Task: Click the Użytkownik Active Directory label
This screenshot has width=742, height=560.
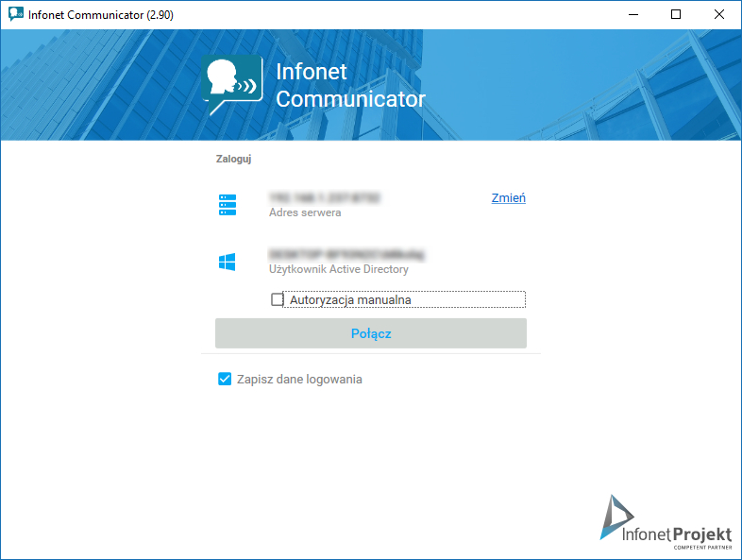Action: [x=339, y=269]
